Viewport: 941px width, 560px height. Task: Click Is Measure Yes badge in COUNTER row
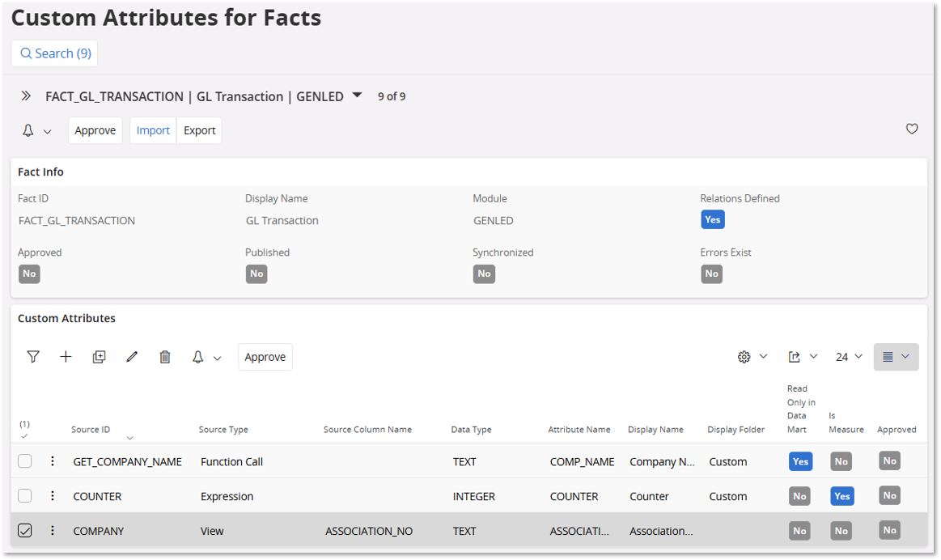point(842,496)
